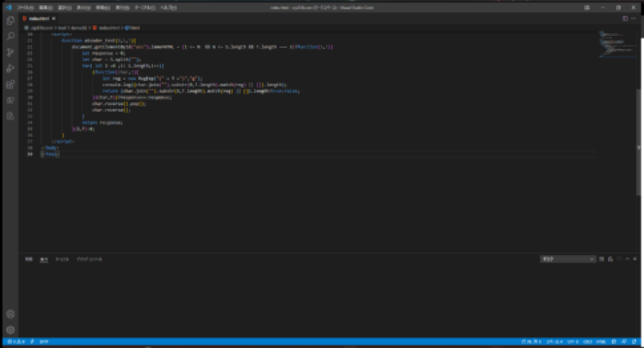Click the UTF-8 encoding status item
The image size is (644, 348).
[573, 342]
